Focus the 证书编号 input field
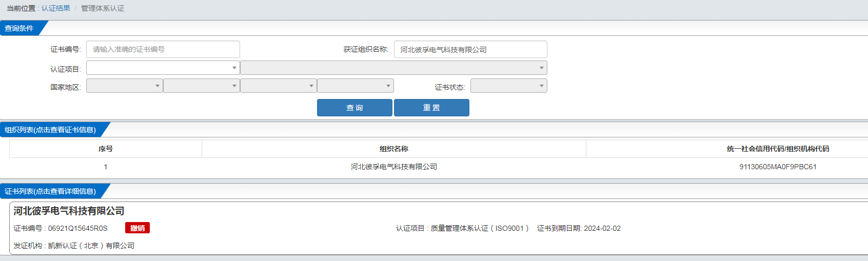 [x=163, y=49]
